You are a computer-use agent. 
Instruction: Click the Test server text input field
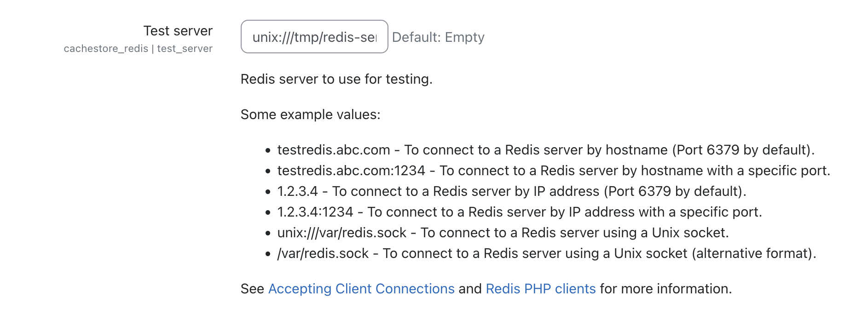coord(314,37)
